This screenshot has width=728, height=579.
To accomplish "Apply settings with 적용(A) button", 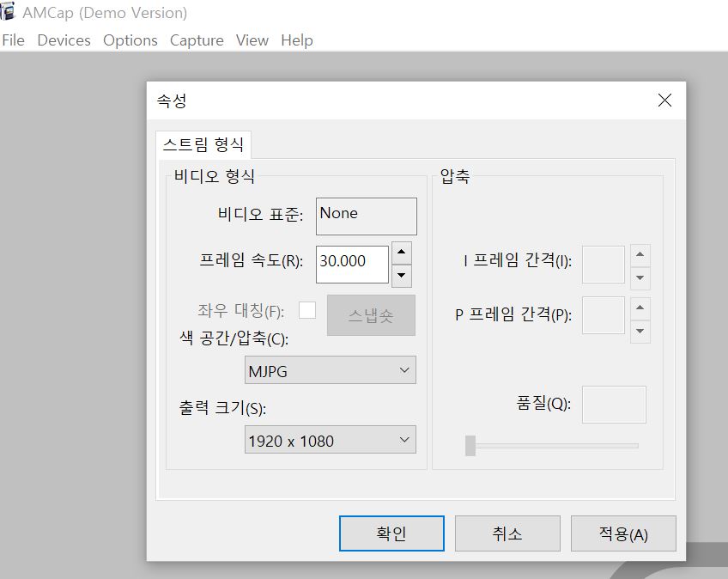I will [623, 533].
